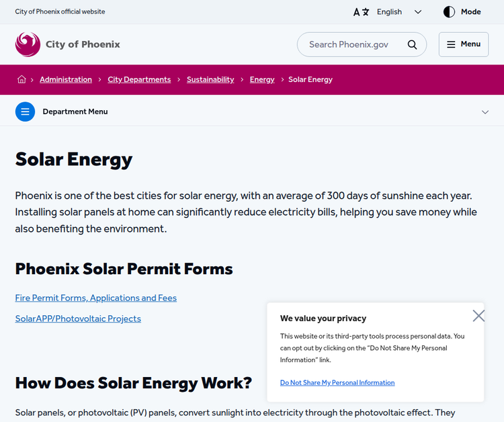The height and width of the screenshot is (422, 504).
Task: Click the blue Department Menu hamburger icon
Action: tap(25, 112)
